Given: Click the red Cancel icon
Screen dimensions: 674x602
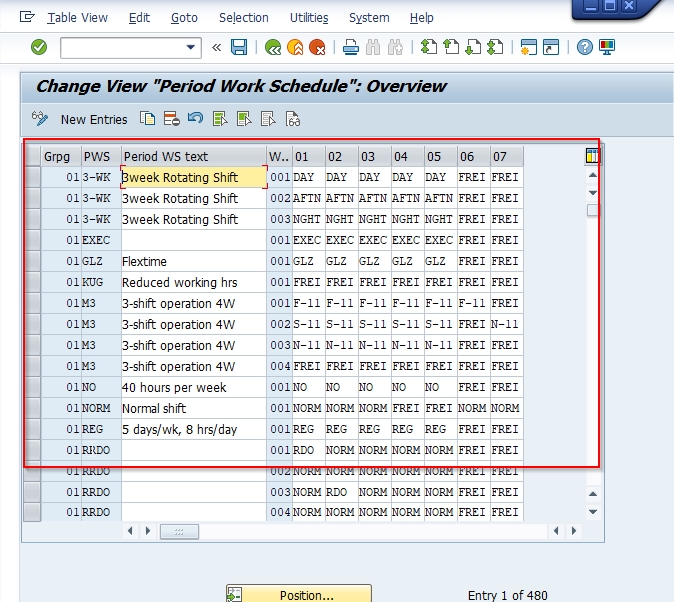Looking at the screenshot, I should (317, 47).
